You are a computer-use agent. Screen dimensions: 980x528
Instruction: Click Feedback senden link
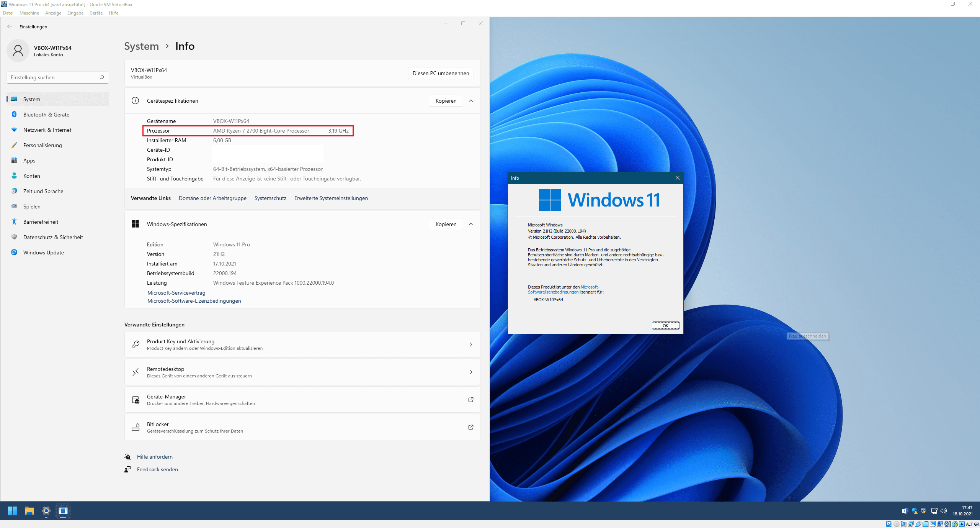click(157, 469)
